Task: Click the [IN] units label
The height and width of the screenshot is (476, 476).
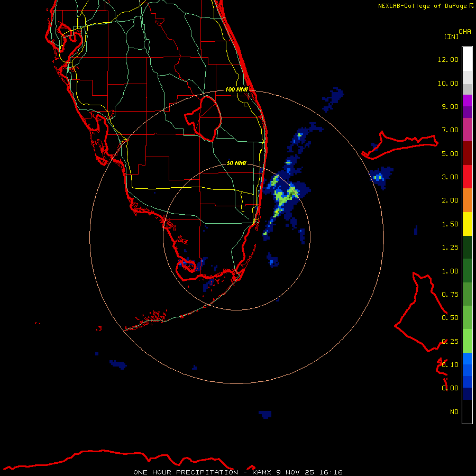Action: (x=451, y=36)
